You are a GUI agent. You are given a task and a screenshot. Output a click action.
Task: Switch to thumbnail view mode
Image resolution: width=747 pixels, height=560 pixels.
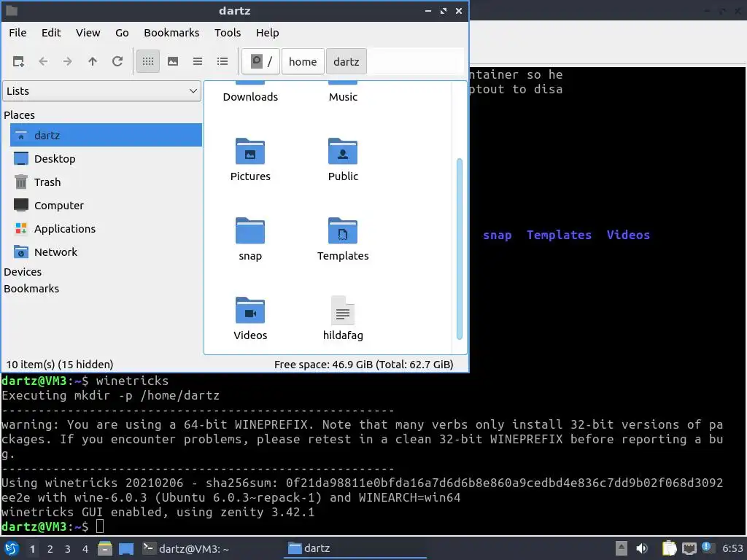pyautogui.click(x=173, y=61)
